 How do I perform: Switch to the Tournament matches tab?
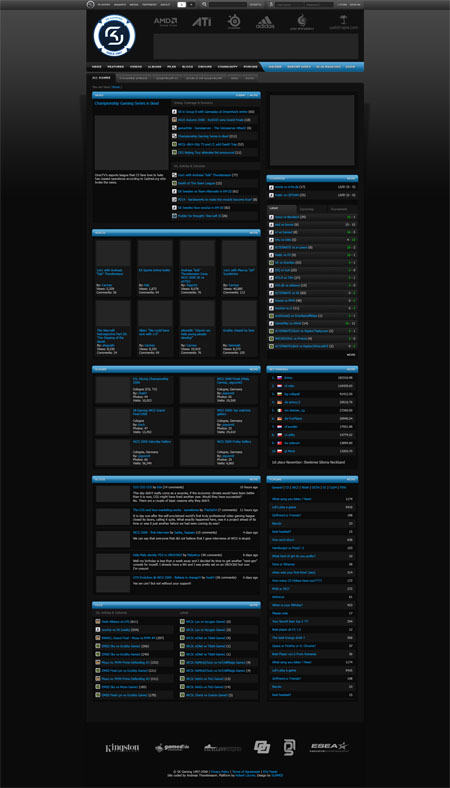coord(340,208)
